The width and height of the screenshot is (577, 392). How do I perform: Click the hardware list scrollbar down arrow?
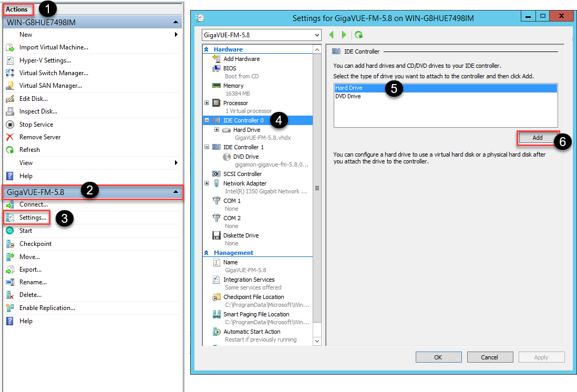point(317,341)
